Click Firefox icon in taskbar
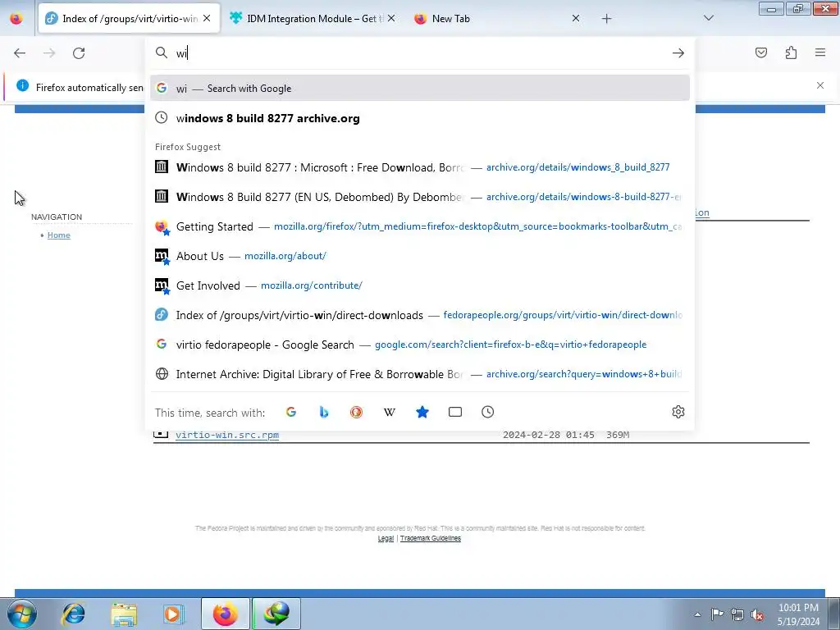Image resolution: width=840 pixels, height=630 pixels. [x=226, y=614]
